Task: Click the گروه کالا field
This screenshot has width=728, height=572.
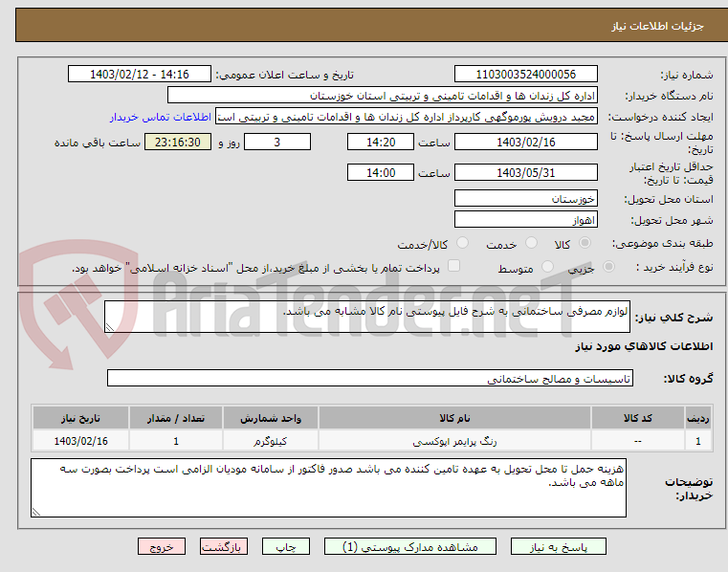Action: coord(370,379)
